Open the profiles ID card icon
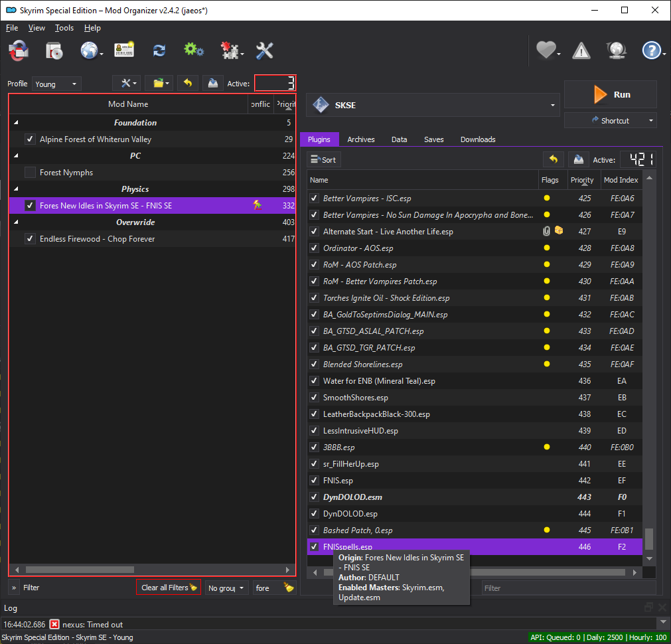 coord(124,50)
